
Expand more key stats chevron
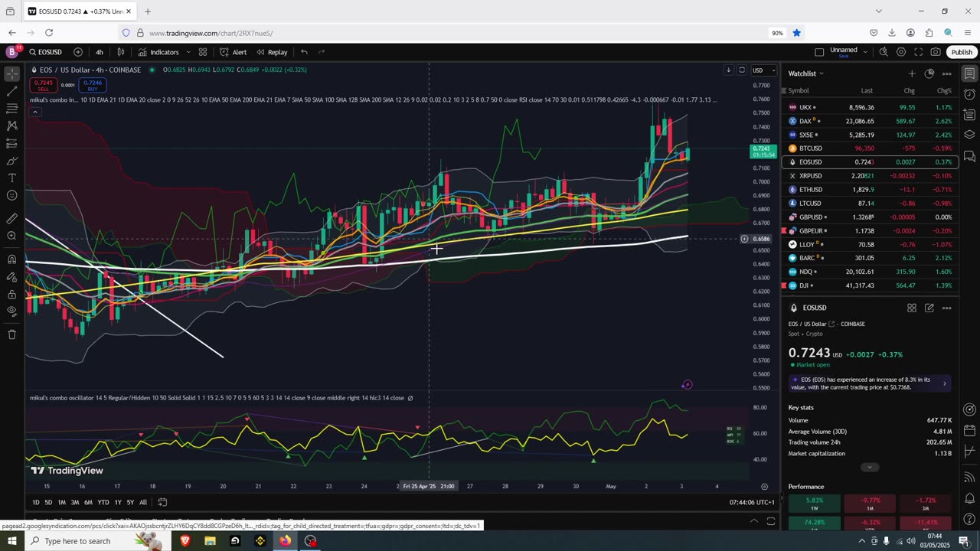point(869,467)
